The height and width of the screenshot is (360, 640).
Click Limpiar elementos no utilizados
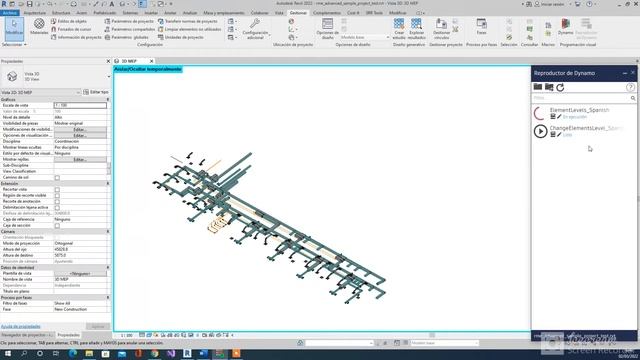pos(189,29)
